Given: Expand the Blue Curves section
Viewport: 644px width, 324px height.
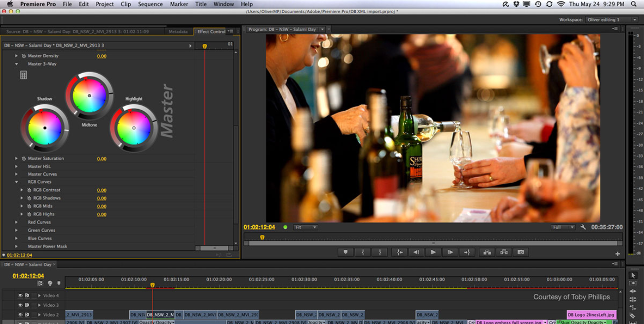Looking at the screenshot, I should click(16, 238).
